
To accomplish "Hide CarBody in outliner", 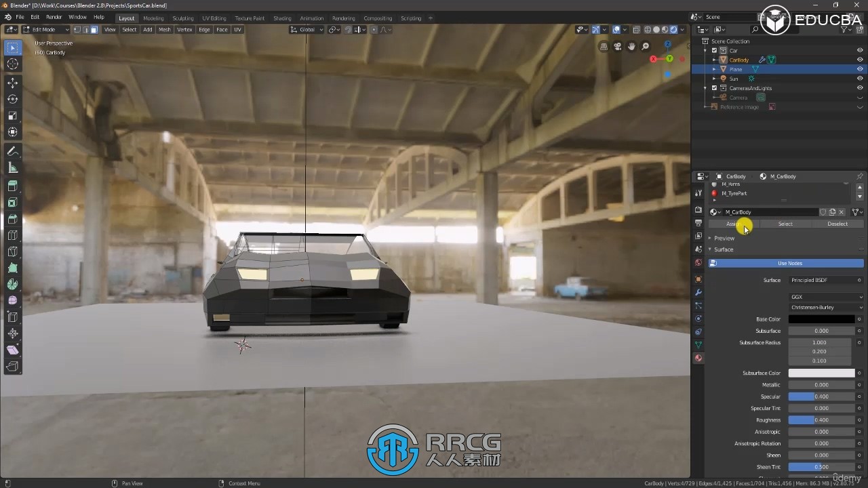I will (860, 60).
